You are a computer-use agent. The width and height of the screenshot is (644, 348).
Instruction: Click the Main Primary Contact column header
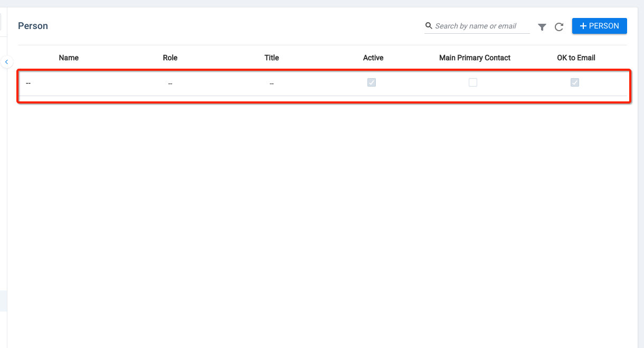475,58
